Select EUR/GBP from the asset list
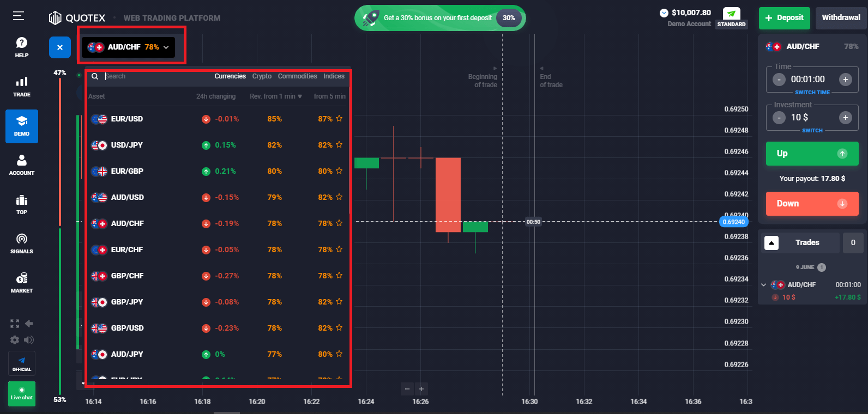868x414 pixels. [x=217, y=171]
